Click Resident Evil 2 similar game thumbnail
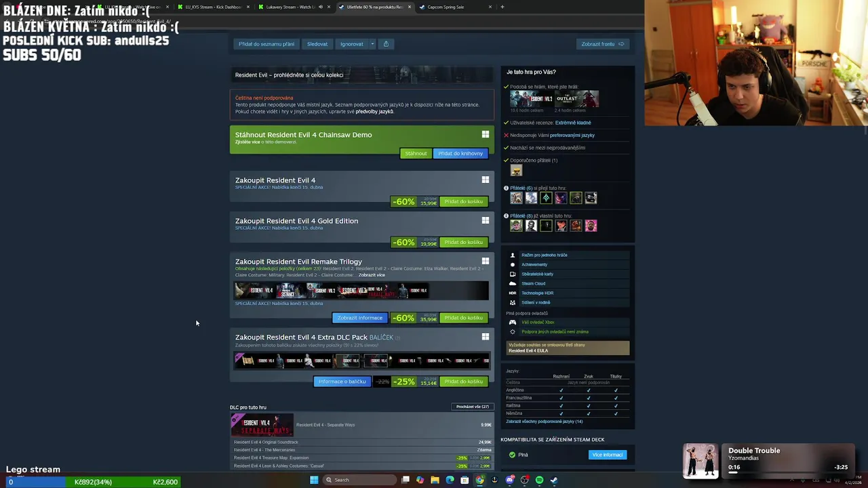This screenshot has height=488, width=868. 532,99
